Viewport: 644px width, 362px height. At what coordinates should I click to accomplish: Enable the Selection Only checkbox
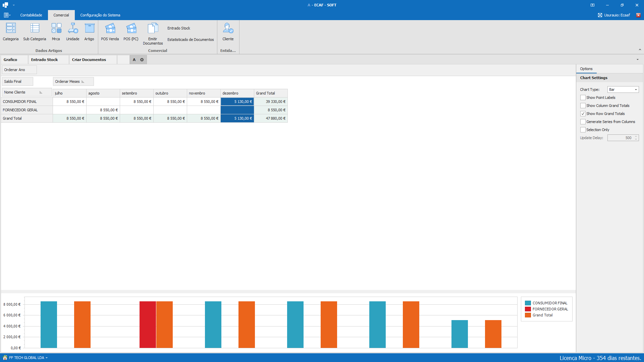[583, 130]
